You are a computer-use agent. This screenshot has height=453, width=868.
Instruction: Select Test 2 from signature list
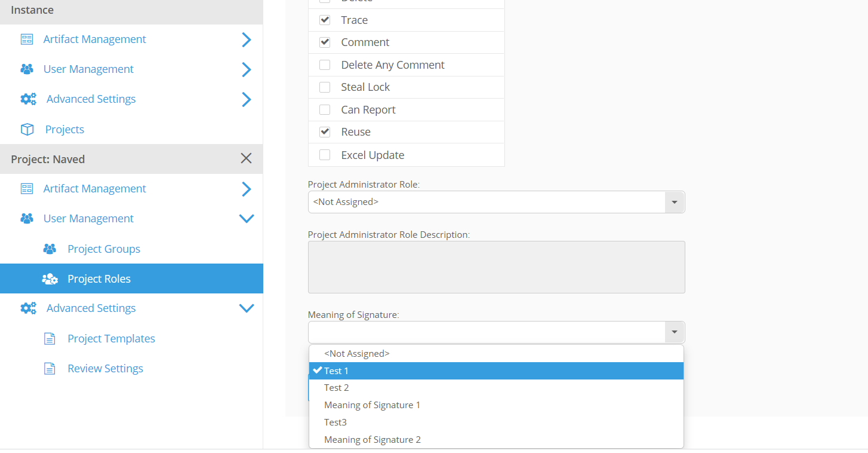click(337, 388)
